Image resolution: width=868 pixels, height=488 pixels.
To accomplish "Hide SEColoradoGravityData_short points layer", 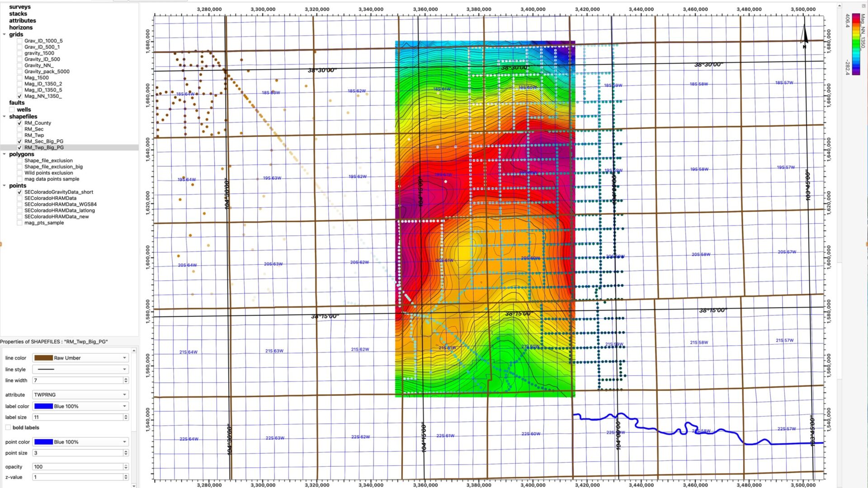I will tap(19, 192).
